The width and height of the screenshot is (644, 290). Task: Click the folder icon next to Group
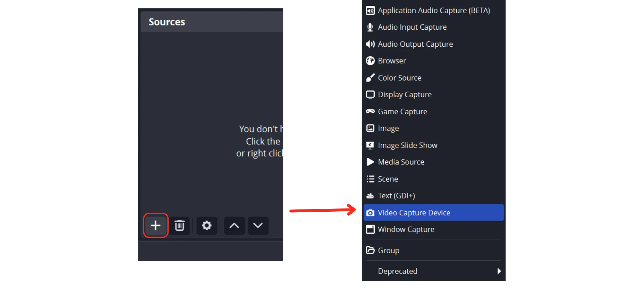pyautogui.click(x=370, y=250)
